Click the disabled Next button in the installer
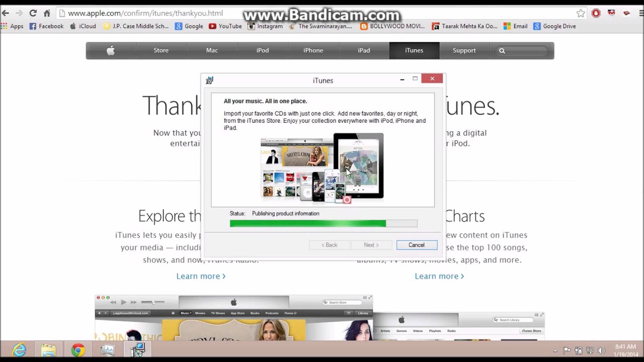This screenshot has height=362, width=644. tap(371, 245)
